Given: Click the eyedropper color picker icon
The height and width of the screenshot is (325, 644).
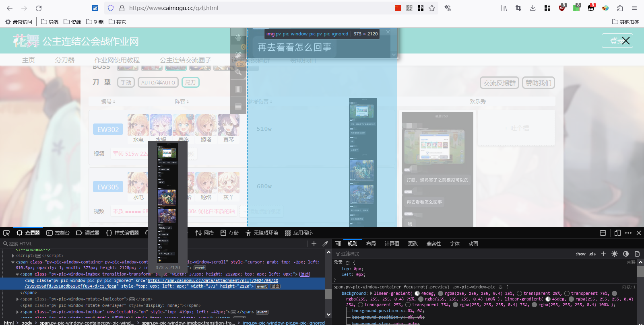Looking at the screenshot, I should click(325, 244).
